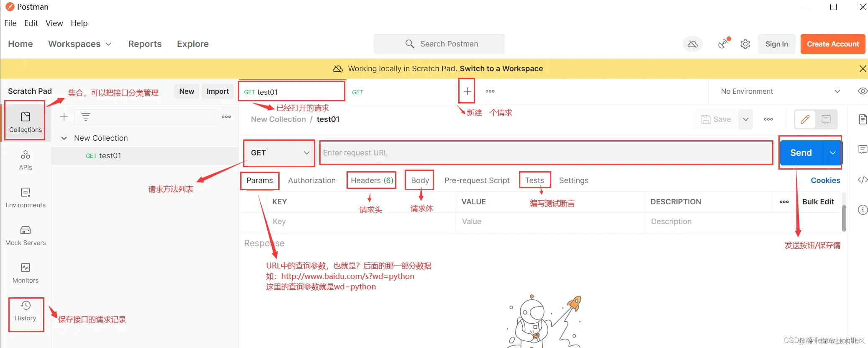
Task: Open a new request tab with plus icon
Action: pyautogui.click(x=467, y=91)
